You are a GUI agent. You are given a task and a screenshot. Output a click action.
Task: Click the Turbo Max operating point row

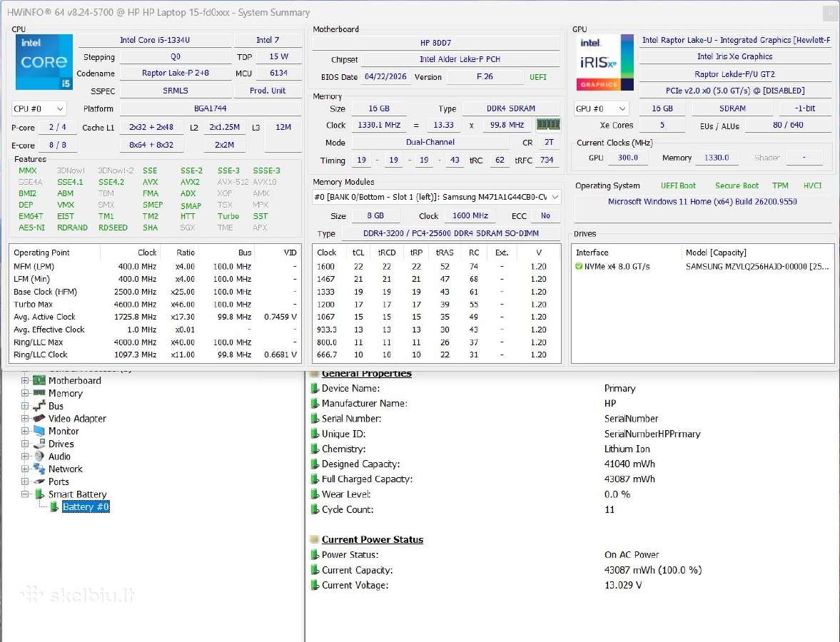[x=155, y=304]
